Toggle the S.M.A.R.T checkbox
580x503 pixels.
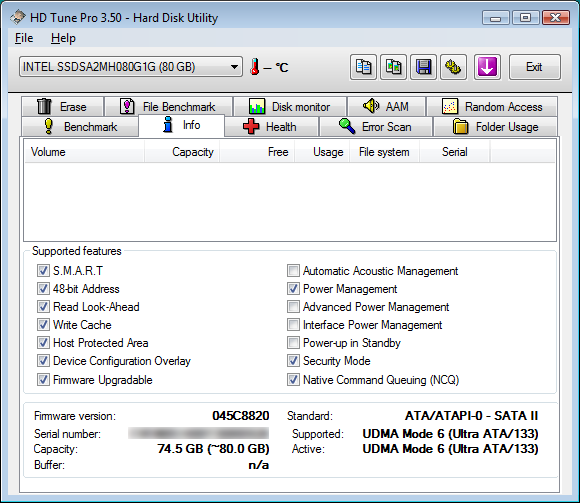click(43, 271)
